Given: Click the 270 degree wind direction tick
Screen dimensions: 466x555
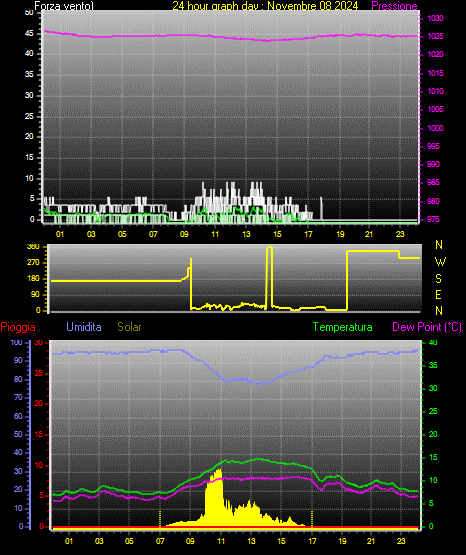Looking at the screenshot, I should click(33, 263).
